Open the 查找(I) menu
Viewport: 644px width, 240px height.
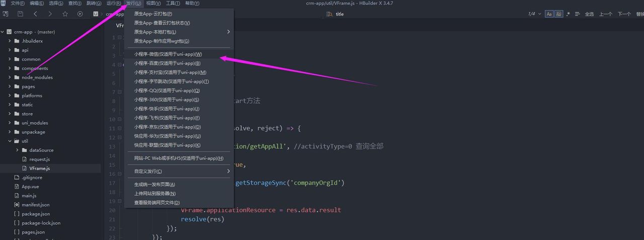74,3
